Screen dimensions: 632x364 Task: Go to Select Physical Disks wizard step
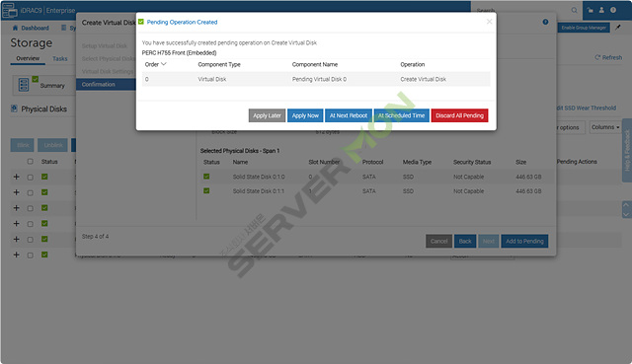108,59
